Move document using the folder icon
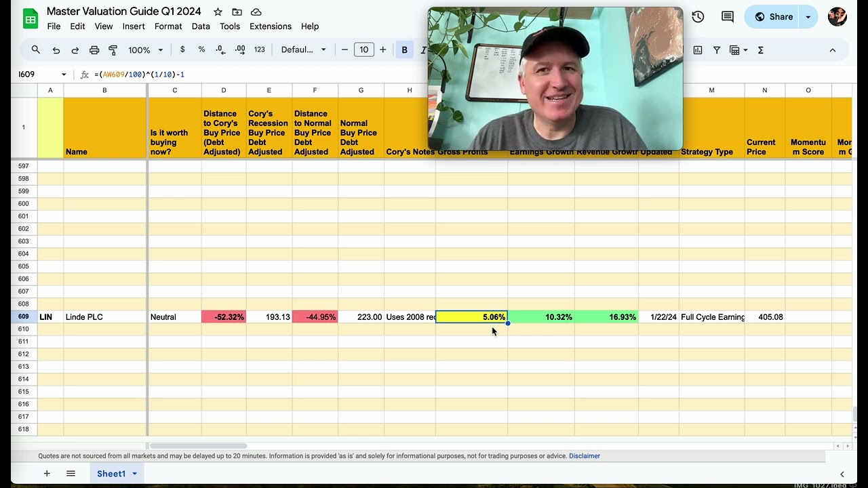Screen dimensions: 868x488 tap(237, 12)
